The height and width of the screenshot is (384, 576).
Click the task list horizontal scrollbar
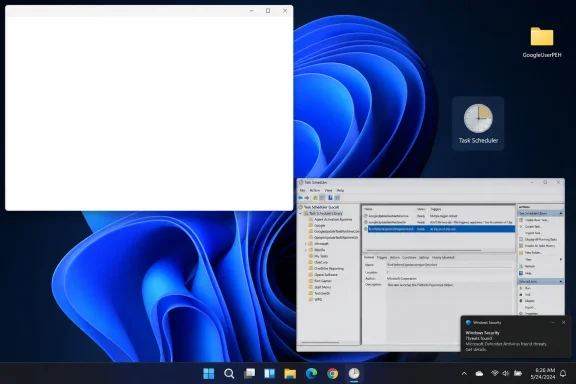pos(424,251)
